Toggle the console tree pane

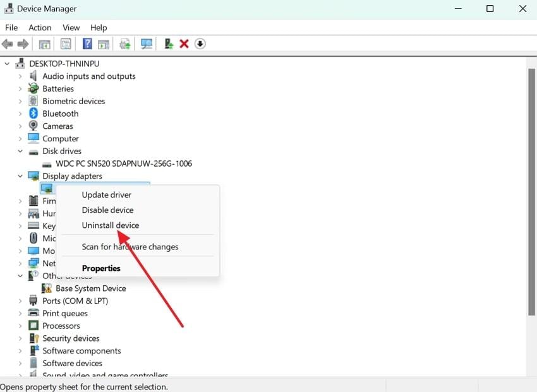44,43
